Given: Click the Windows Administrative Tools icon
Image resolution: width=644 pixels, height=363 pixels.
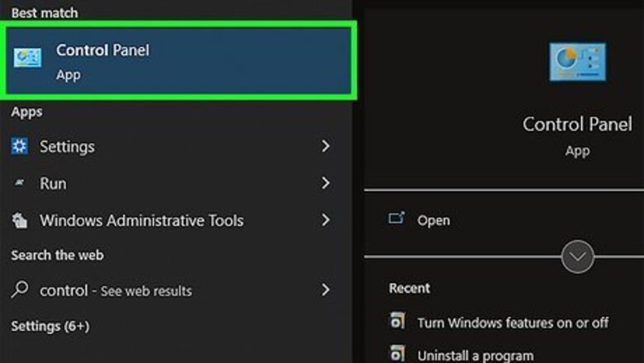Looking at the screenshot, I should click(x=19, y=219).
